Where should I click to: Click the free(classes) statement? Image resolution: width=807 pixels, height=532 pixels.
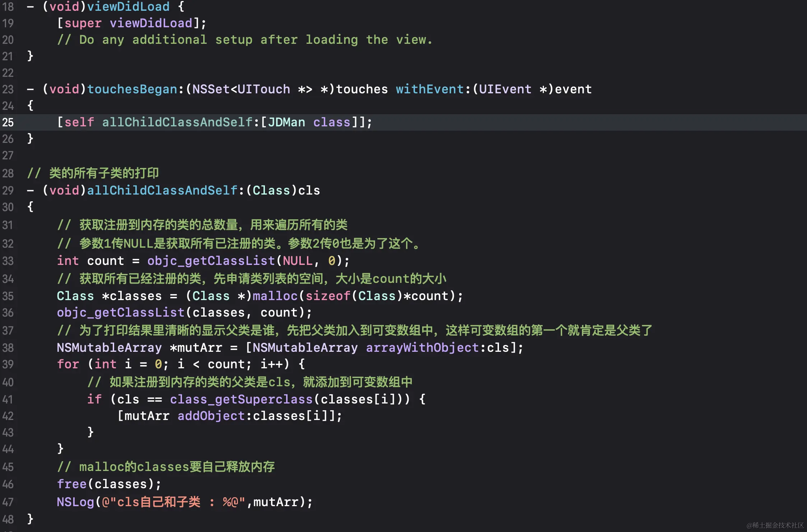point(108,484)
